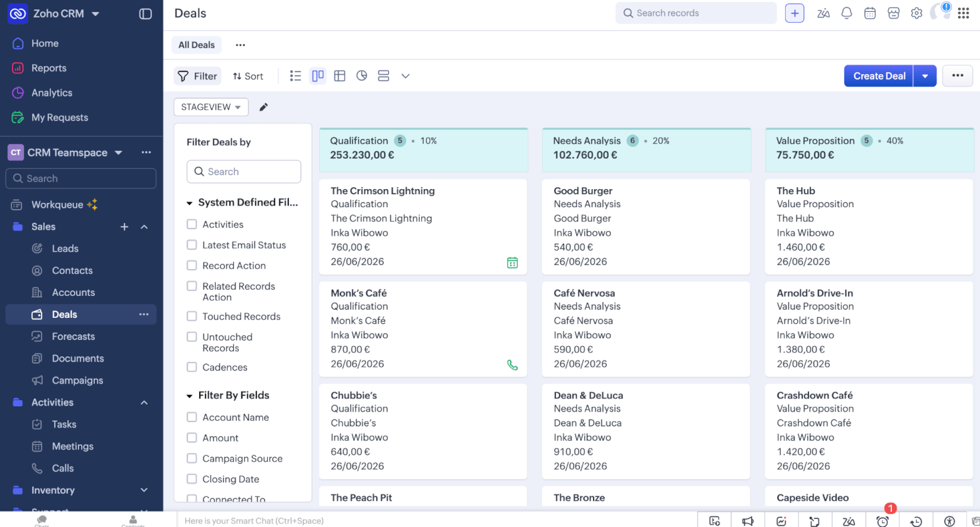
Task: Open reminders alarm clock icon in bottom bar
Action: (x=883, y=521)
